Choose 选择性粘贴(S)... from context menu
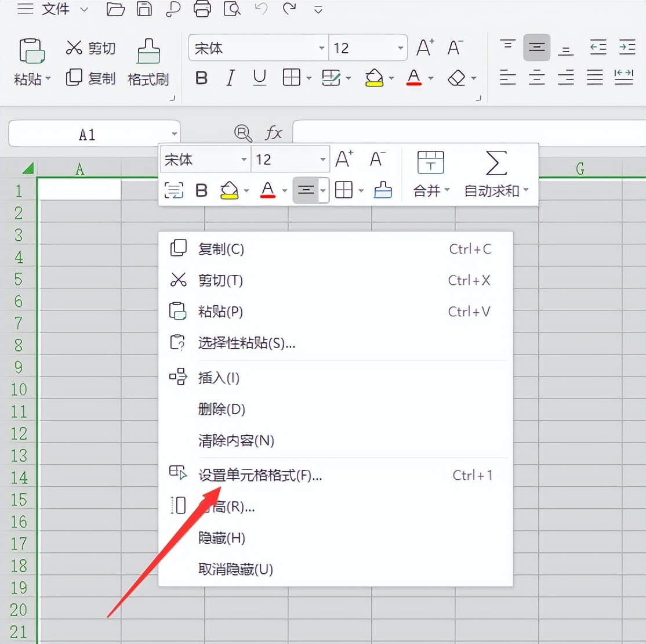Screen dimensions: 646x644 coord(335,343)
